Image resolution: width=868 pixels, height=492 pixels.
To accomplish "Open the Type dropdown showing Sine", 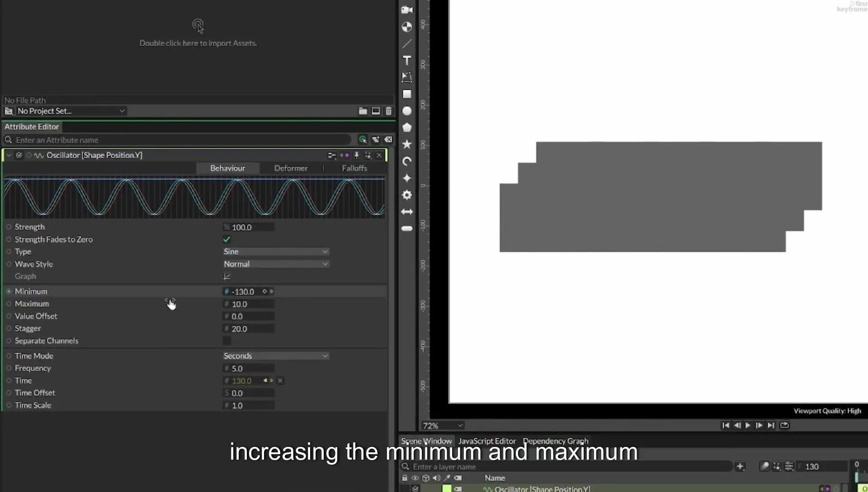I will (x=276, y=251).
